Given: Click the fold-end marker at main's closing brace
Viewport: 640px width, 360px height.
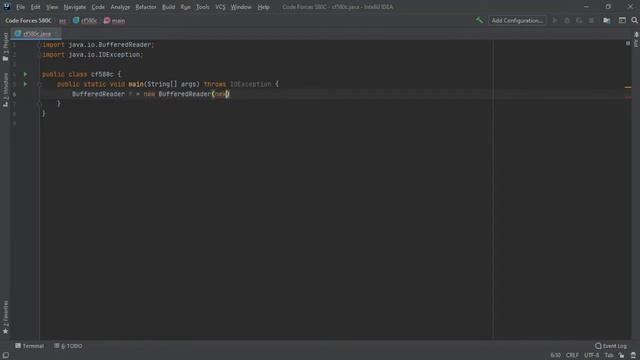Looking at the screenshot, I should pyautogui.click(x=40, y=104).
